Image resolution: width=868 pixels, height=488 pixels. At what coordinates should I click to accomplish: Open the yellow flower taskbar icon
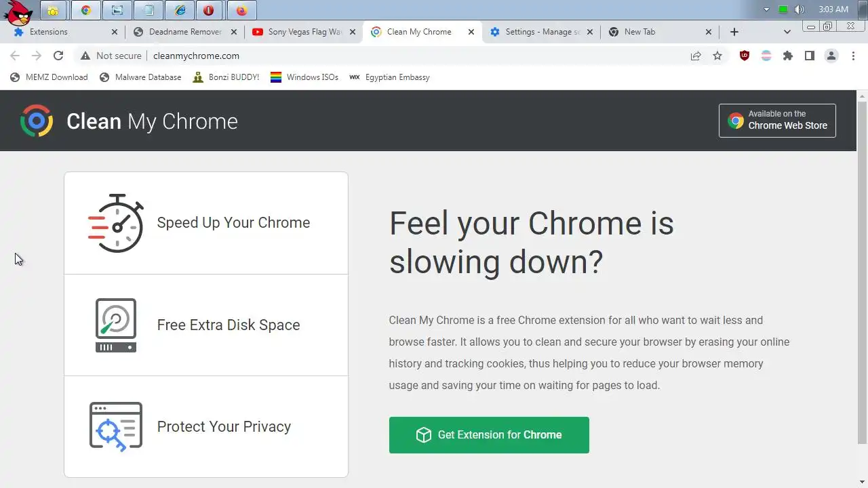point(53,10)
